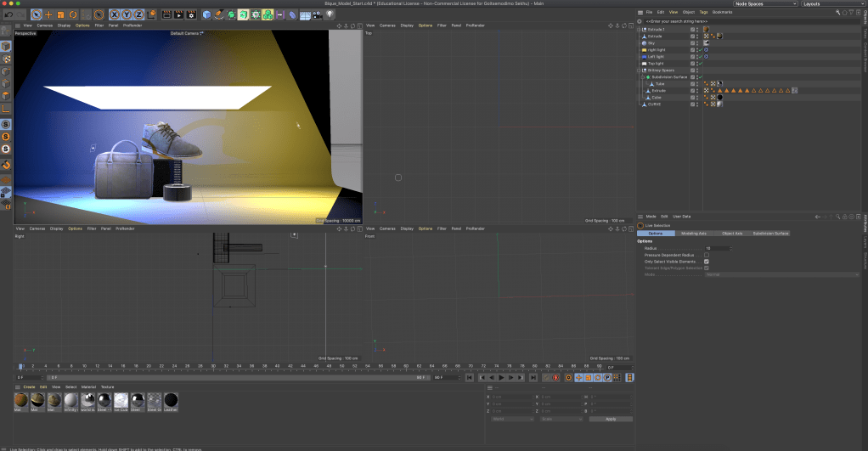Switch to the Modeling Axis tab

[x=694, y=233]
